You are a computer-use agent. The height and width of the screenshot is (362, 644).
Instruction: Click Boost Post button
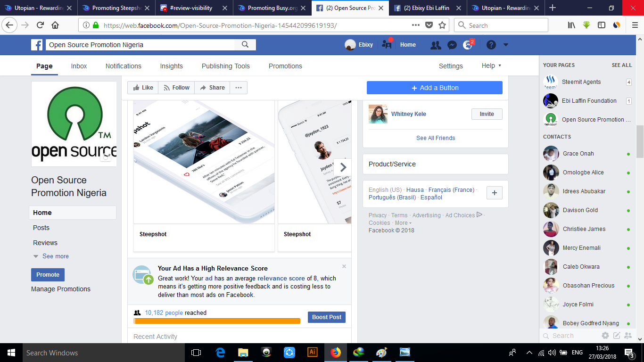(327, 317)
